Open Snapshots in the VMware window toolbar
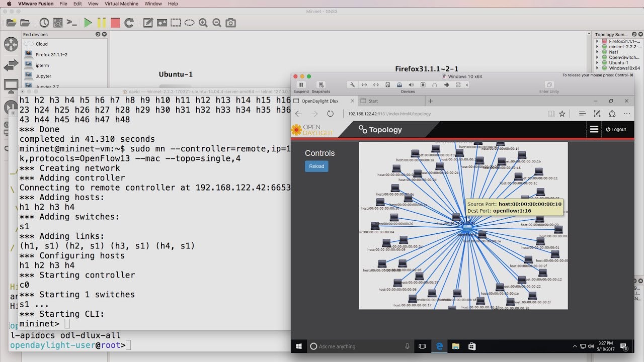 click(321, 87)
